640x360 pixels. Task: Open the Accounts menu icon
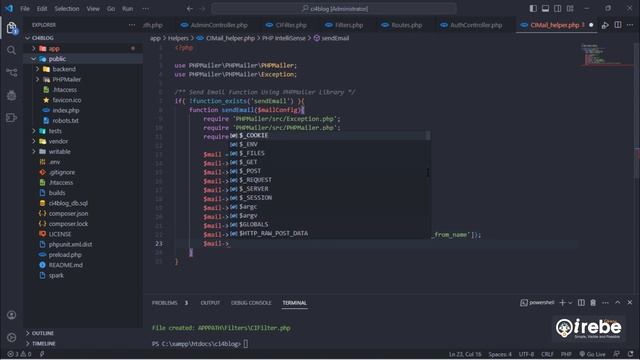point(11,315)
